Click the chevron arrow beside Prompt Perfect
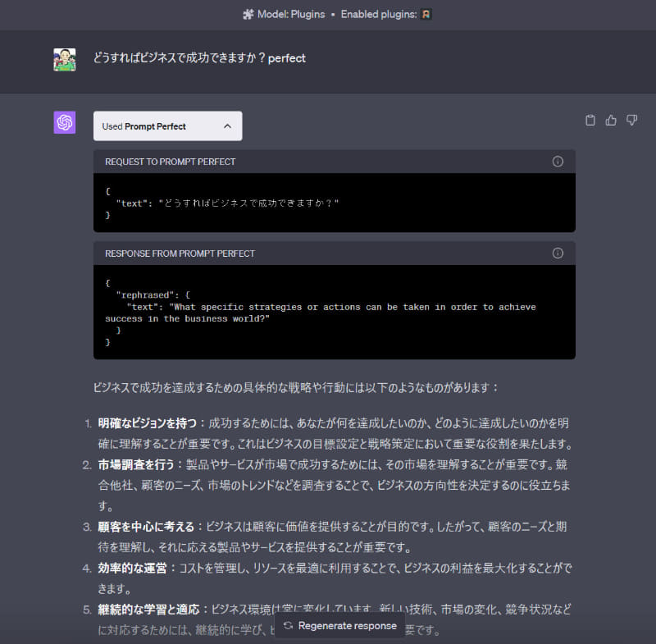 coord(228,126)
